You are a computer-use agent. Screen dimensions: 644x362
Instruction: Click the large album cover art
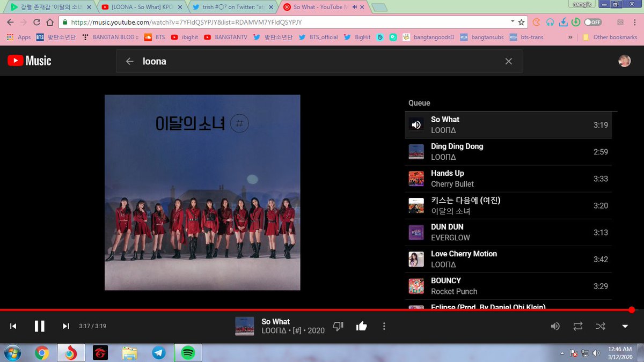pos(202,193)
